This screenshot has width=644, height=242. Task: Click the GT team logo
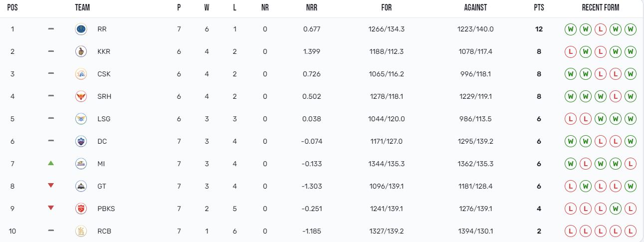80,186
